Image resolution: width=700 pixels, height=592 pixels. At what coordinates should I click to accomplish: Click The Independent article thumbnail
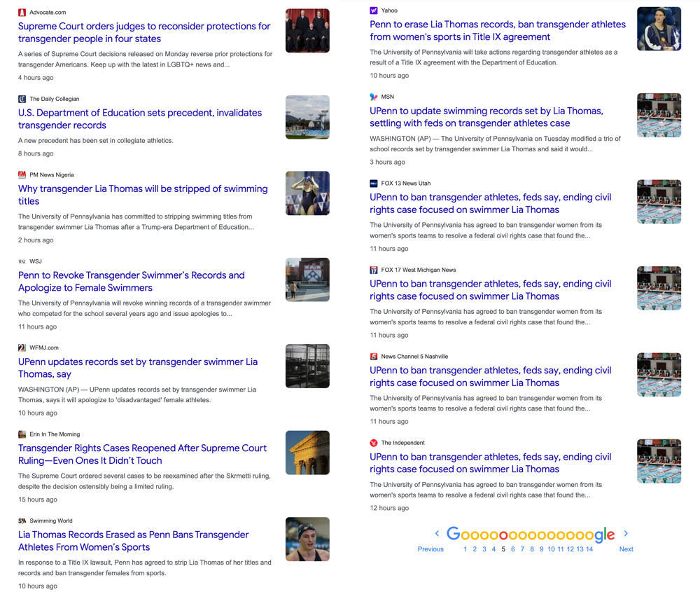tap(659, 461)
